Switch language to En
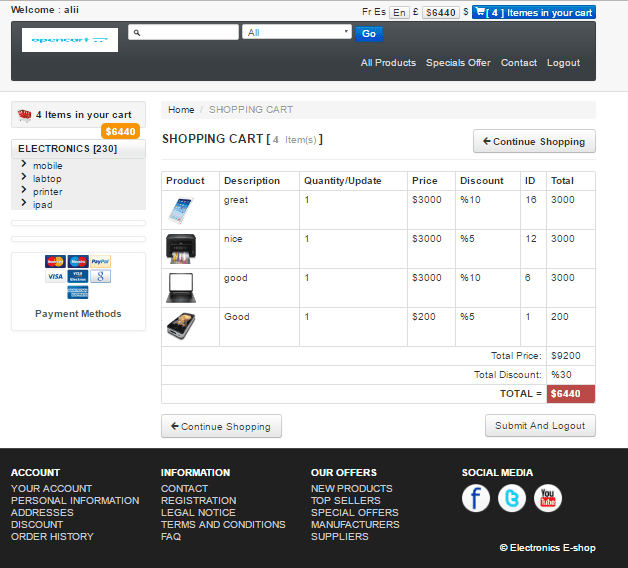 pyautogui.click(x=399, y=12)
